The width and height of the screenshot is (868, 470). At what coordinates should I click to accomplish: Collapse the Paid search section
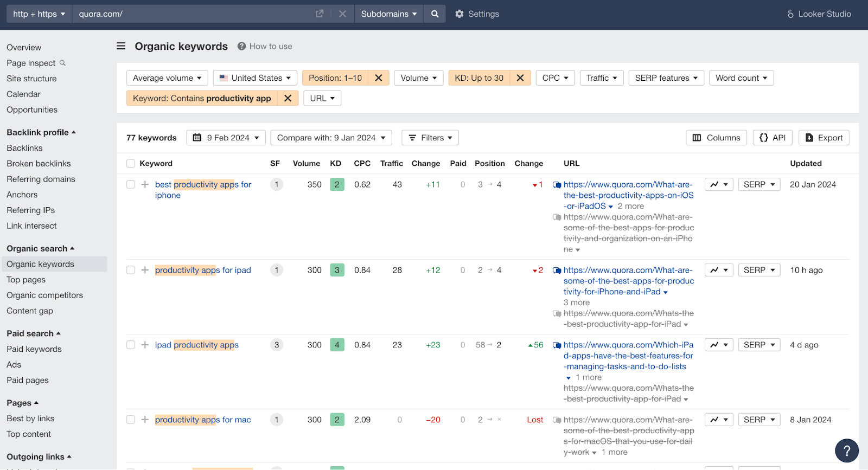34,333
